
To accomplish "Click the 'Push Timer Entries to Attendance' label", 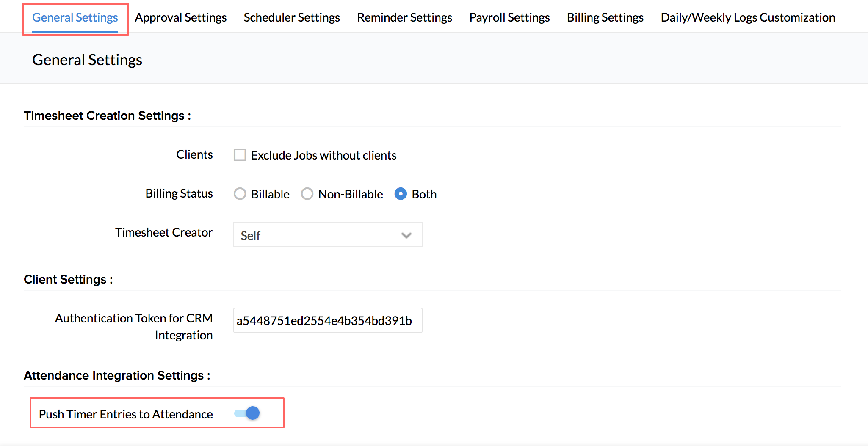I will 126,414.
